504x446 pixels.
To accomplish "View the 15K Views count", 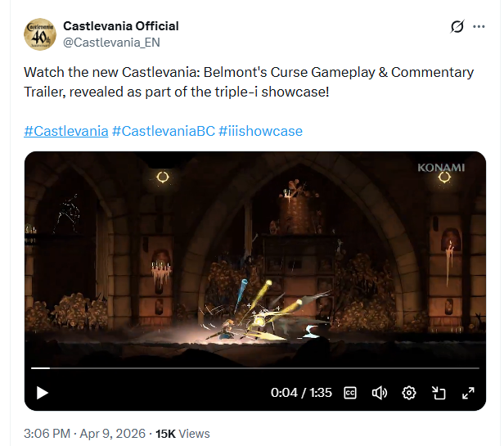I will [182, 434].
